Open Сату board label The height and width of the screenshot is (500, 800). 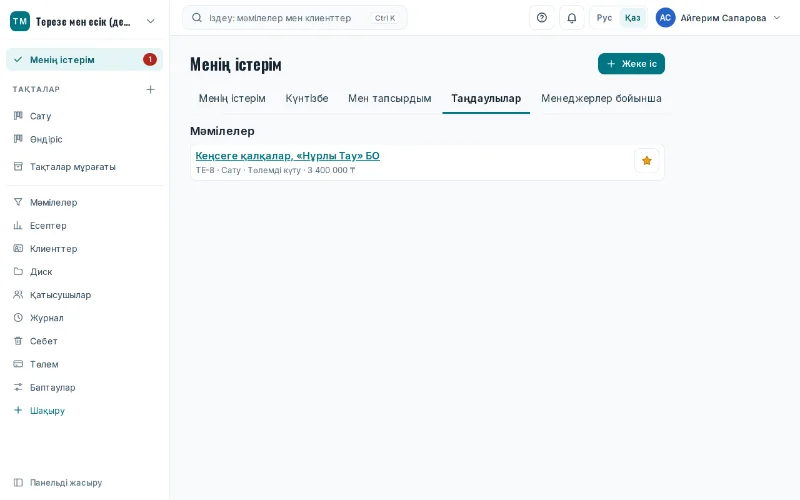coord(40,116)
